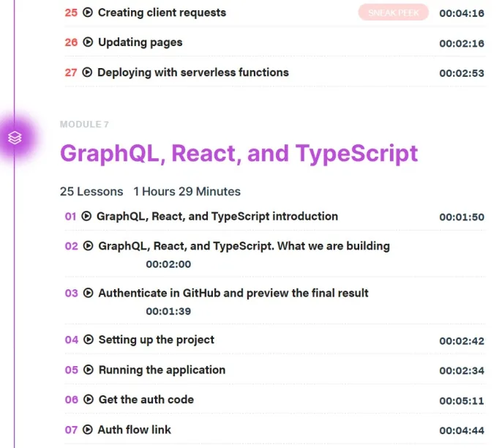Viewport: 499px width, 448px height.
Task: Click play icon for Auth flow link
Action: point(88,430)
